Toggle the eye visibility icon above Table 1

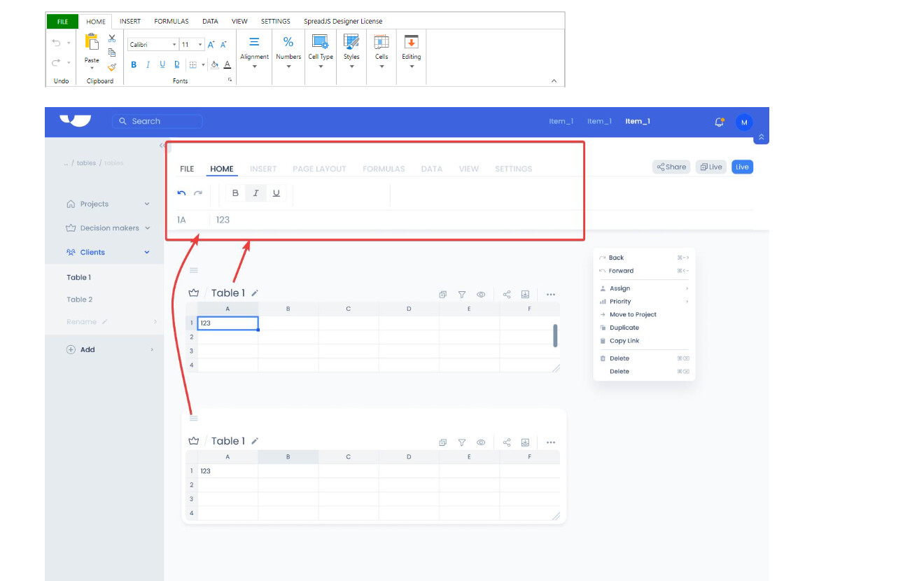pos(481,294)
